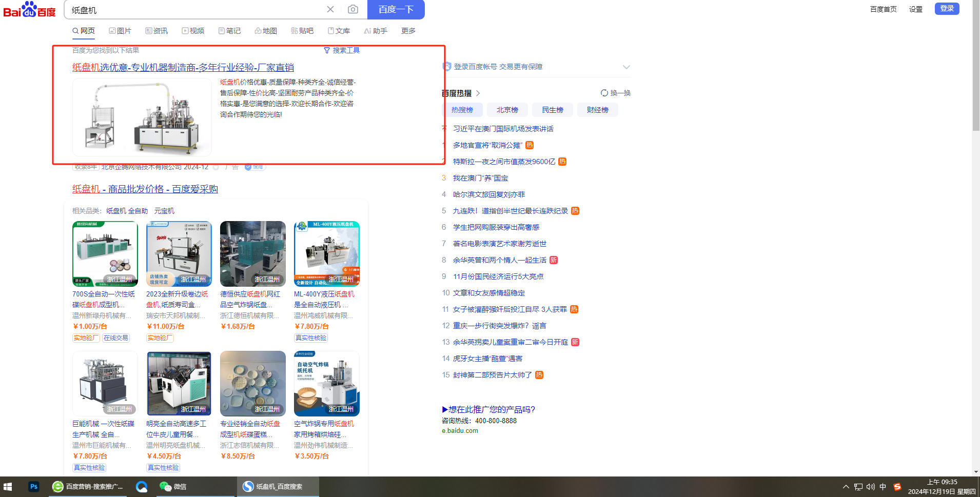Image resolution: width=980 pixels, height=497 pixels.
Task: Open 专业经销全自动纸盘 product image
Action: point(253,384)
